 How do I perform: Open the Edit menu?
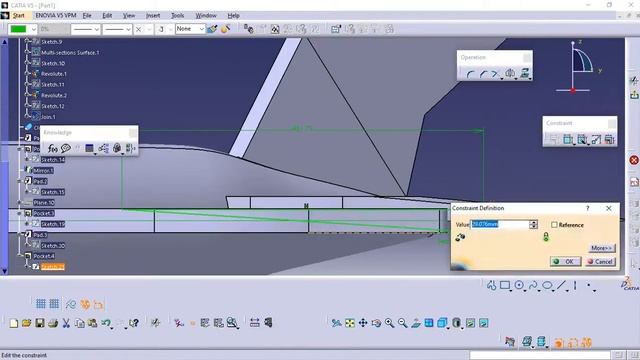[107, 16]
